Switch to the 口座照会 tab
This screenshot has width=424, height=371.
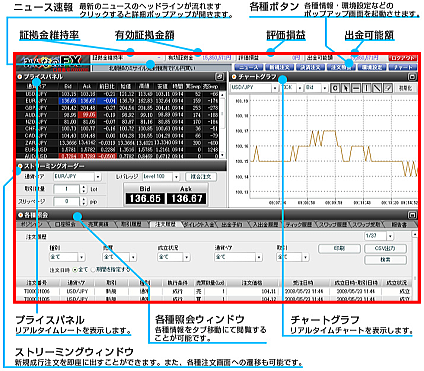click(x=65, y=225)
